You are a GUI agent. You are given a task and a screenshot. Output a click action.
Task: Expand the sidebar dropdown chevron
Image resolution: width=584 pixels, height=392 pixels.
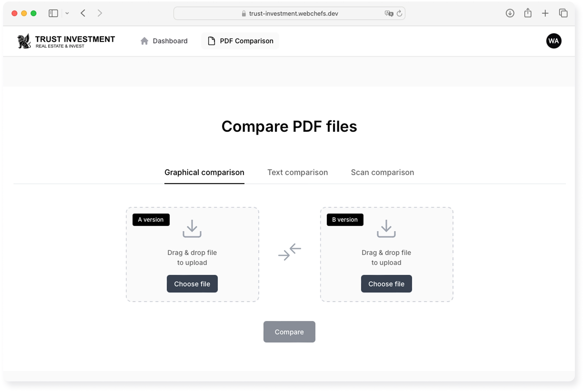pyautogui.click(x=67, y=13)
